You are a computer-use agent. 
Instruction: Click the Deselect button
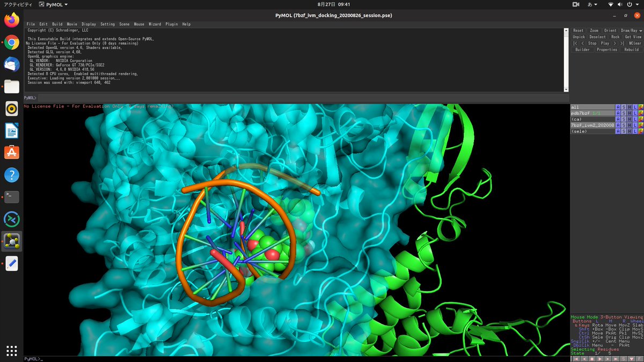597,37
